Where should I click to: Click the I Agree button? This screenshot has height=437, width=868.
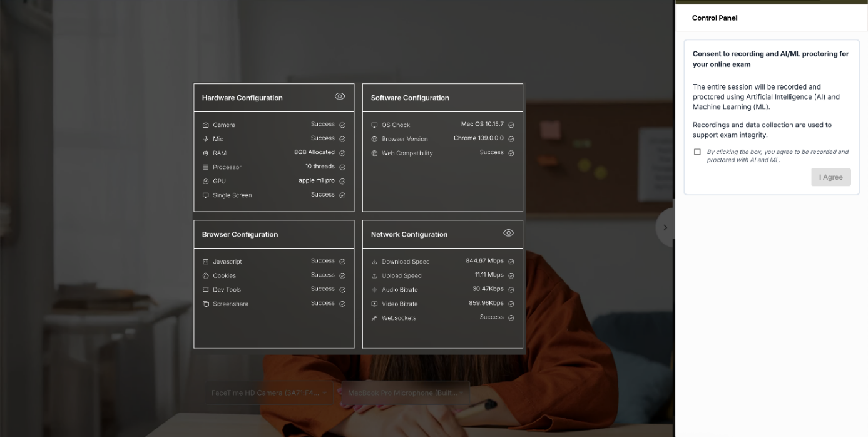[831, 177]
